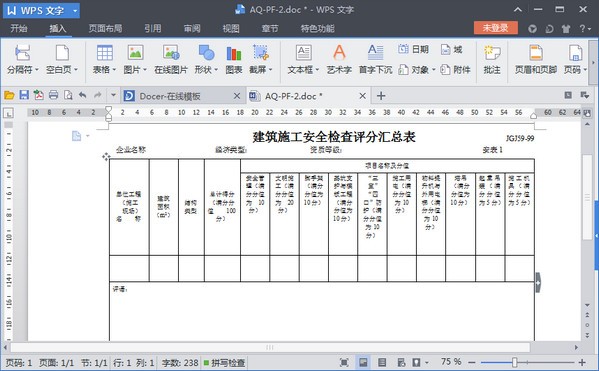Switch to the 页面布局 ribbon tab
The height and width of the screenshot is (371, 599).
tap(105, 29)
